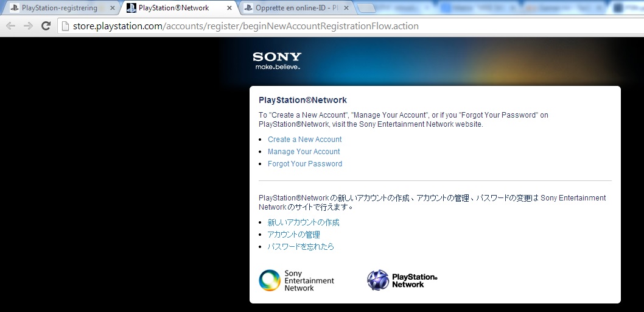Image resolution: width=644 pixels, height=312 pixels.
Task: Reload the page with the refresh icon
Action: 46,26
